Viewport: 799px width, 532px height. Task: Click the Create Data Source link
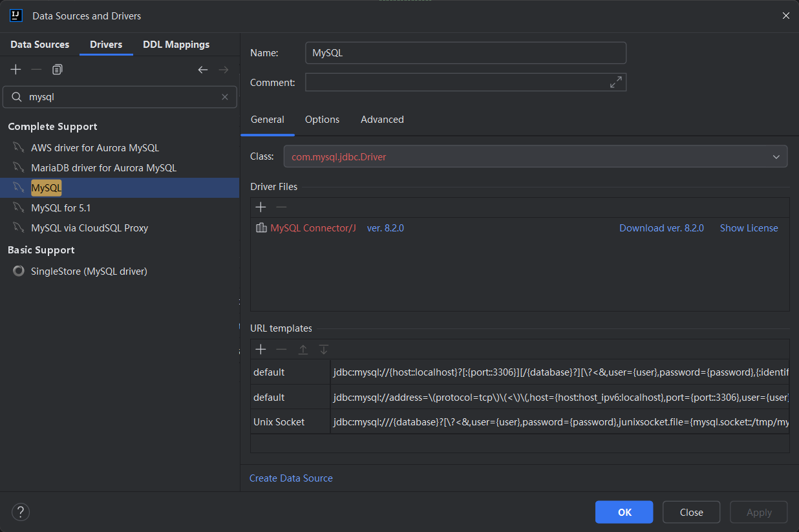pos(291,478)
